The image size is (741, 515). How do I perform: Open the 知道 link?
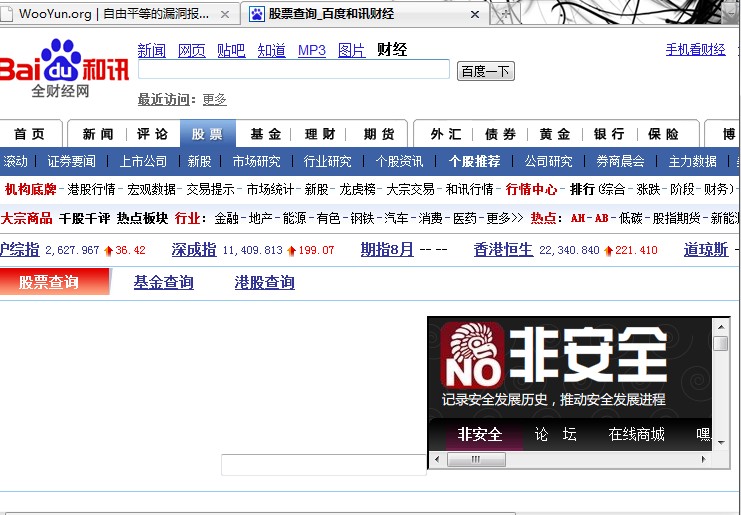coord(271,50)
